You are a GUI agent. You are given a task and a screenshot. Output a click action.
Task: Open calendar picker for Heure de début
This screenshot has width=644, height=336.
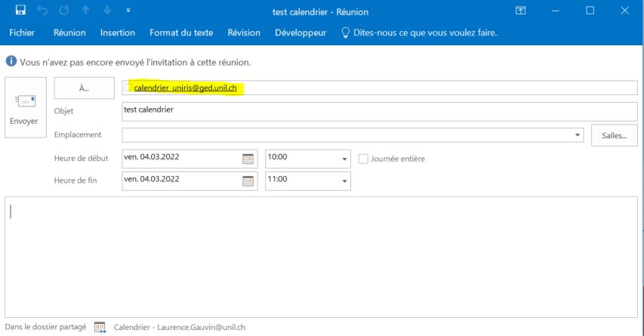click(x=248, y=159)
